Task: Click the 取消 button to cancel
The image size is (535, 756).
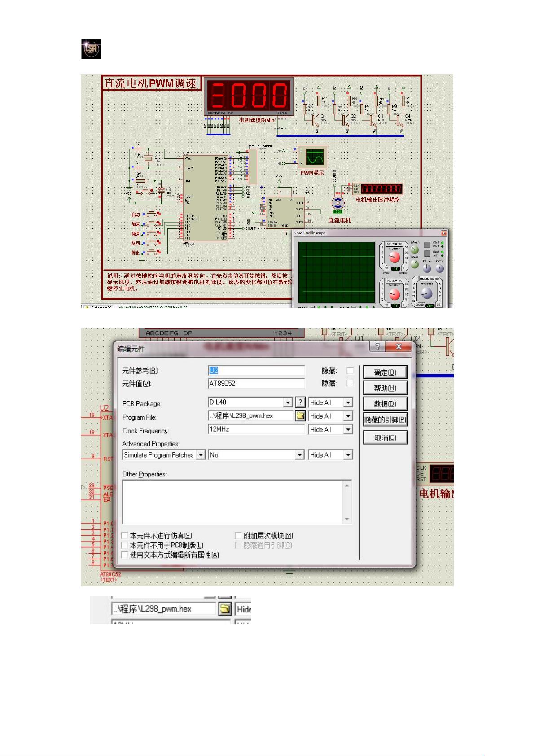Action: tap(385, 438)
